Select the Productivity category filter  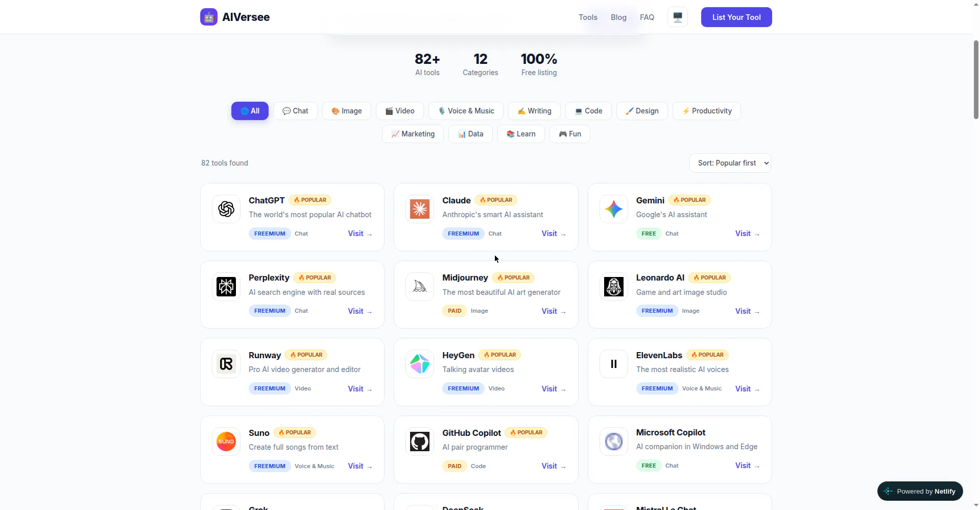[x=707, y=111]
